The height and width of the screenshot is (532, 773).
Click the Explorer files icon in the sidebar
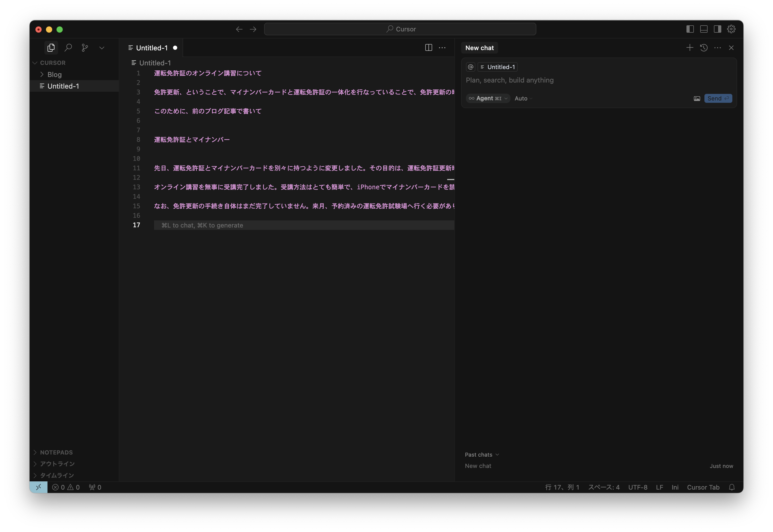[51, 48]
